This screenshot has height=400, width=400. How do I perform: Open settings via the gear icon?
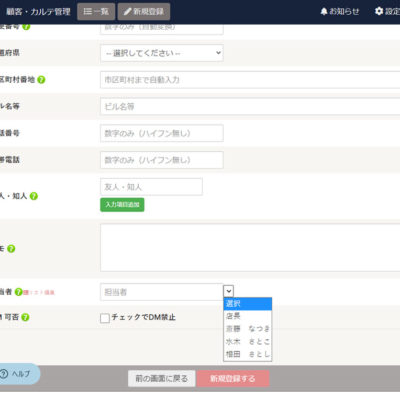[379, 11]
